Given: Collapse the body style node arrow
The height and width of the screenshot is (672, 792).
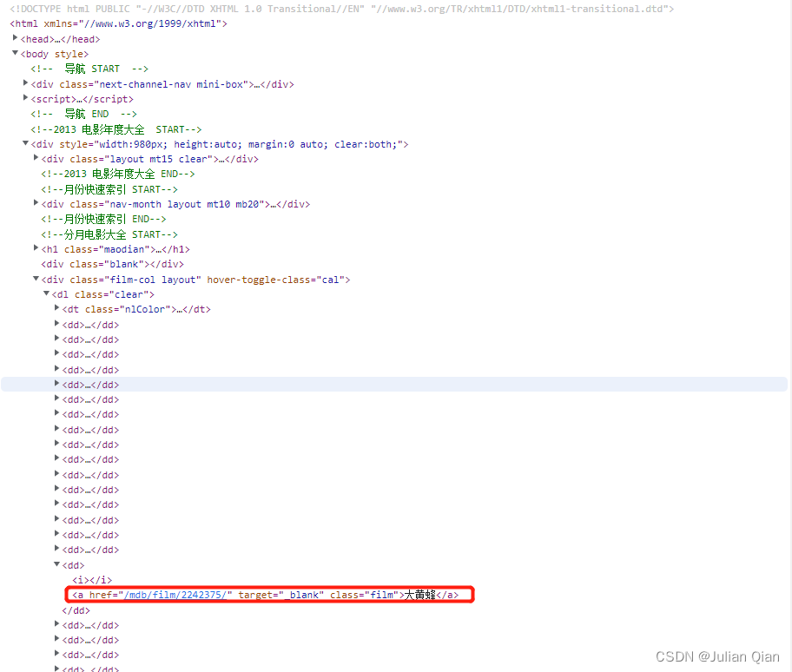Looking at the screenshot, I should [x=15, y=53].
